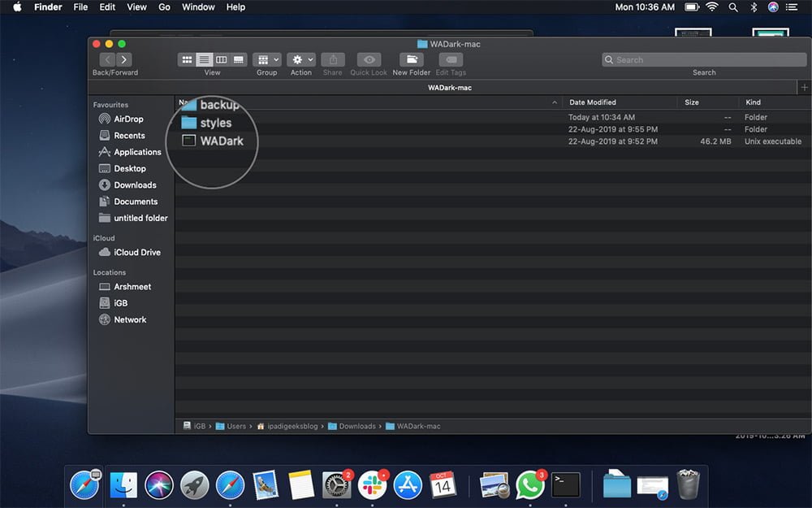The image size is (812, 508).
Task: Switch to column view
Action: tap(221, 59)
